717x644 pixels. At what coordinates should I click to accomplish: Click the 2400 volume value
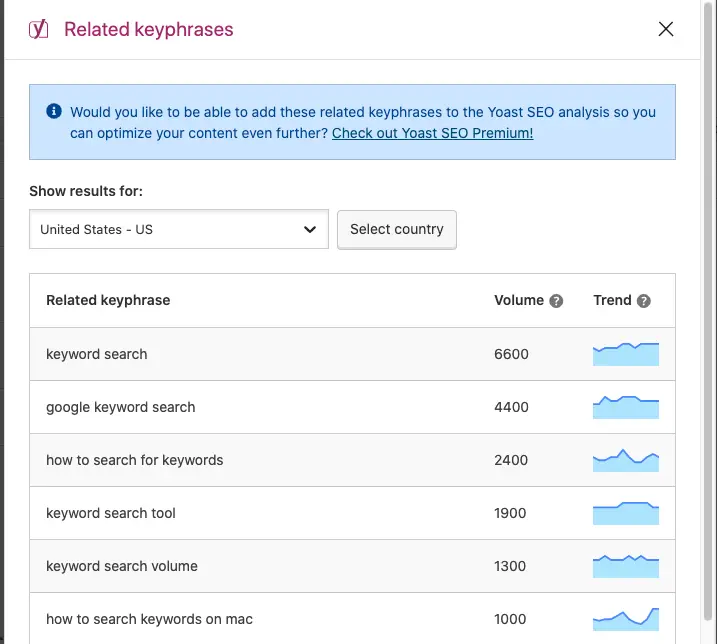[x=511, y=460]
